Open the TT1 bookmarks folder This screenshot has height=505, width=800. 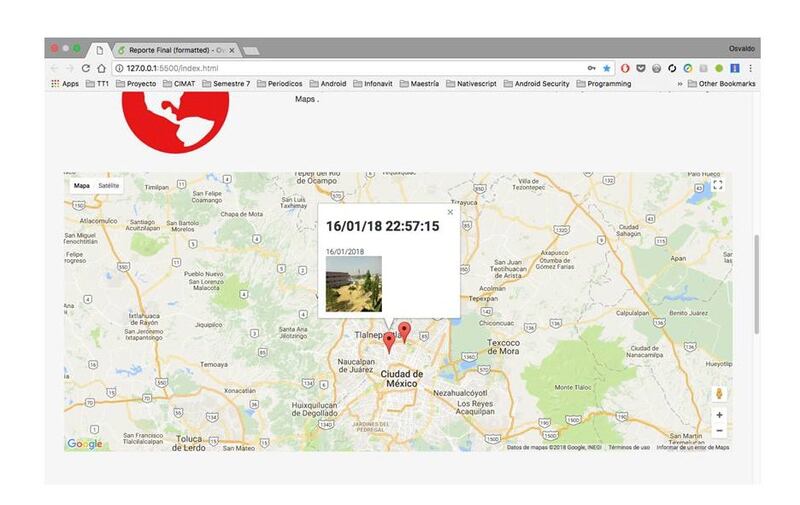click(x=97, y=84)
